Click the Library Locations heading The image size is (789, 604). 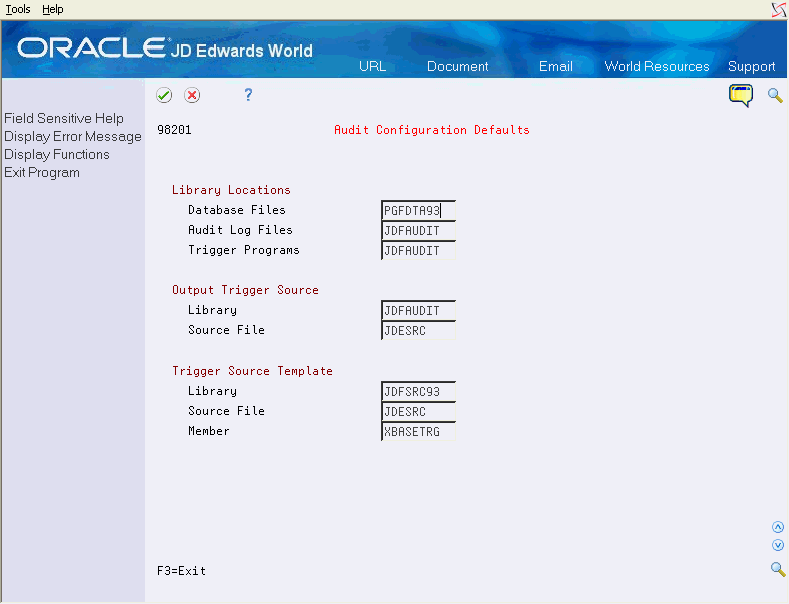click(x=231, y=190)
